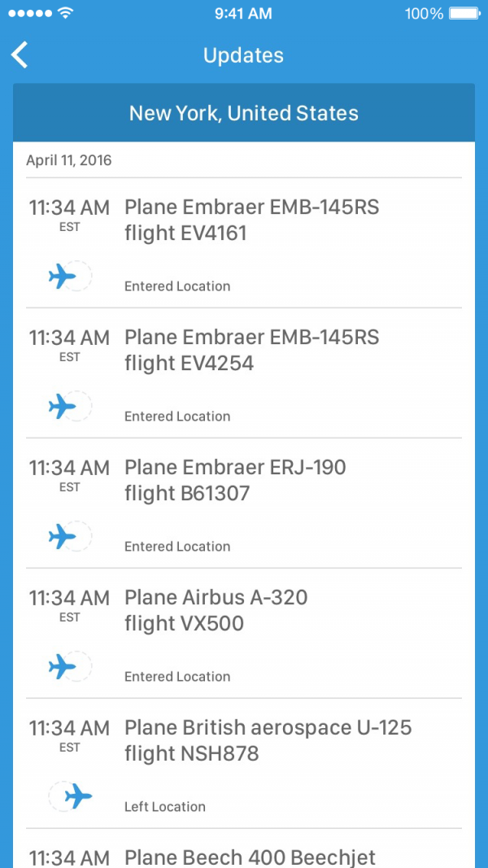Tap the battery icon in status bar
488x868 pixels.
464,14
